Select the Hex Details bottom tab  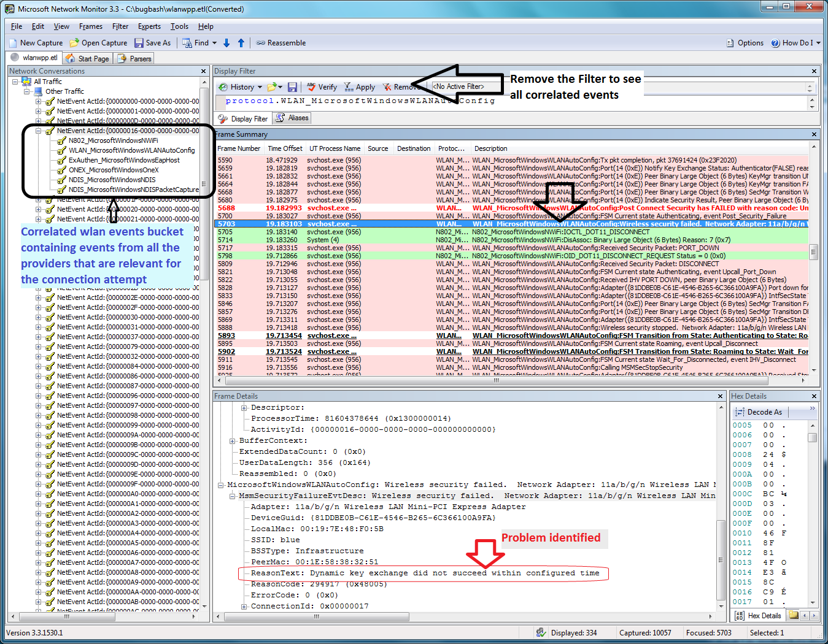coord(759,615)
